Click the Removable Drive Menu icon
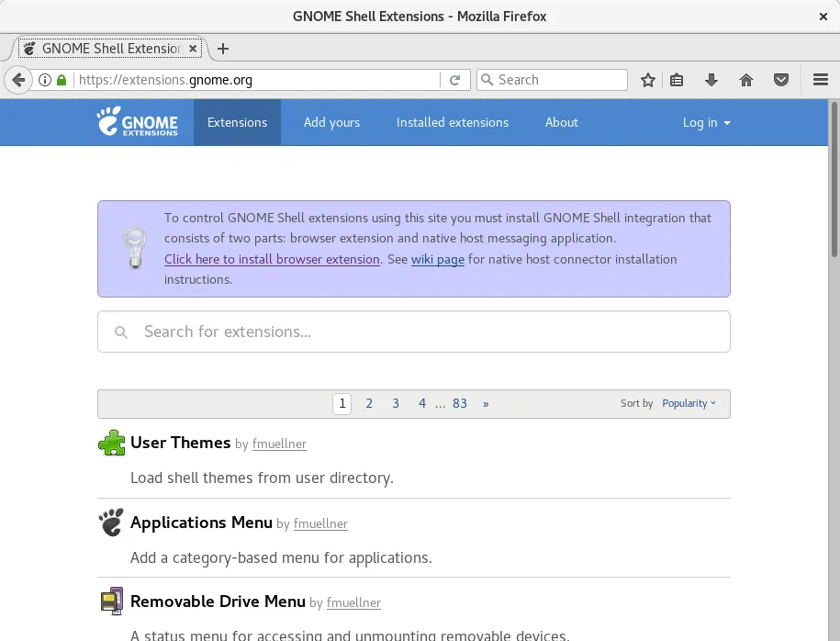 tap(111, 601)
